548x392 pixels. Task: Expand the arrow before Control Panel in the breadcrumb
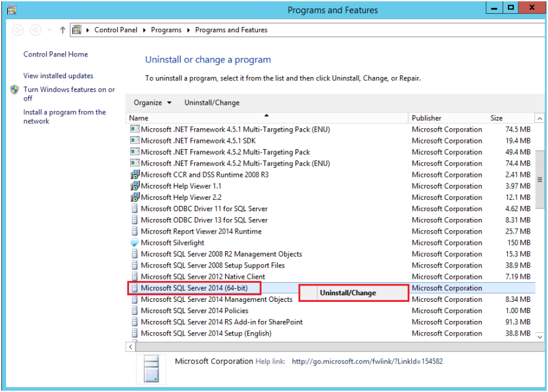point(87,30)
